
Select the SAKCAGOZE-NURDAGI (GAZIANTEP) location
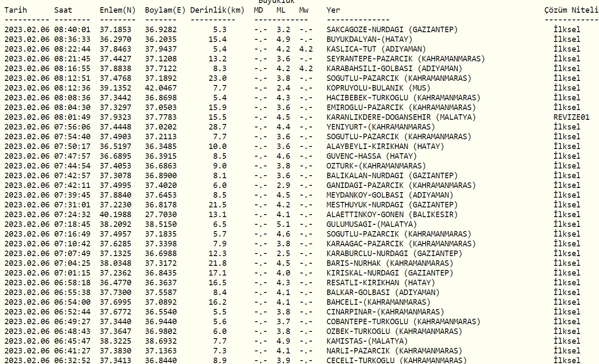tap(392, 30)
